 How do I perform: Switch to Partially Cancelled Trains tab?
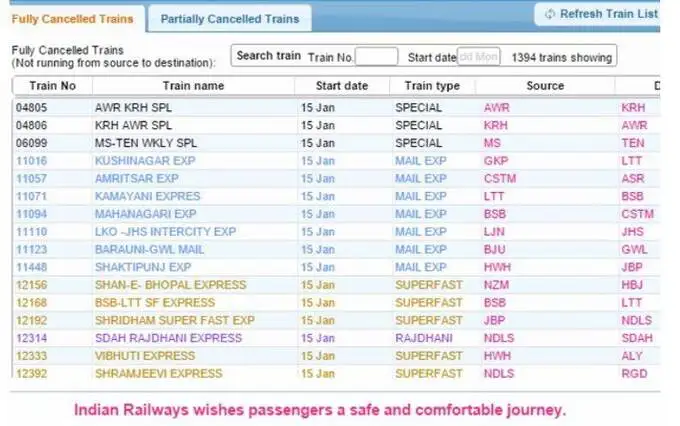[229, 18]
